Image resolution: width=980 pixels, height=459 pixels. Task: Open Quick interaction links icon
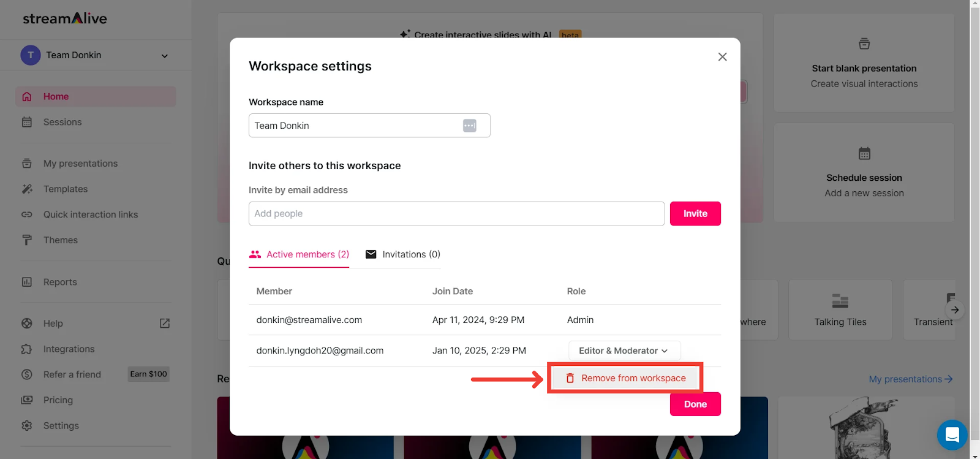[x=27, y=214]
